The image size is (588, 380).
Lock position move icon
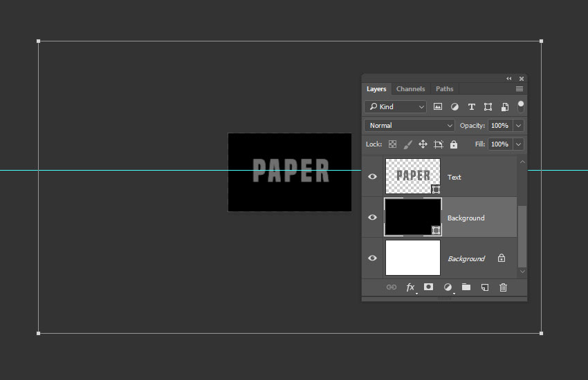pyautogui.click(x=423, y=144)
